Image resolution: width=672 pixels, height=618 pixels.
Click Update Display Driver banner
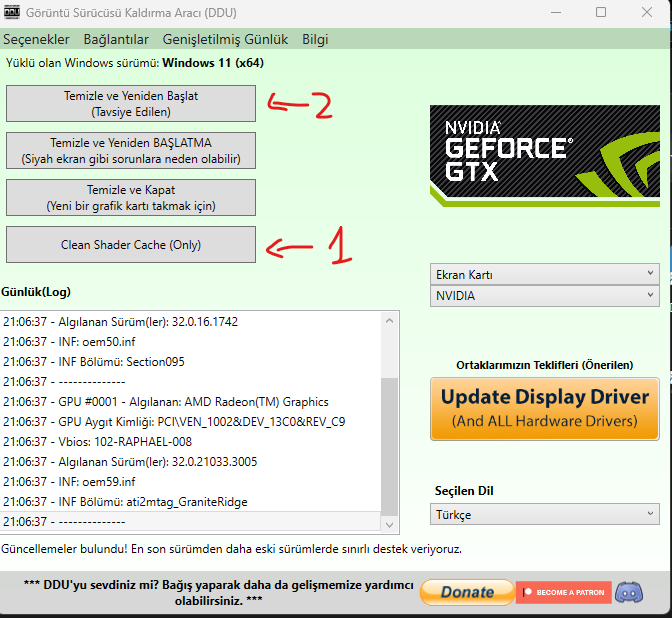(545, 409)
